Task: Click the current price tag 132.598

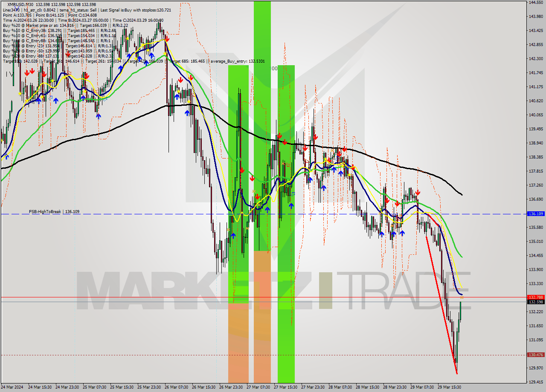Action: [x=536, y=302]
